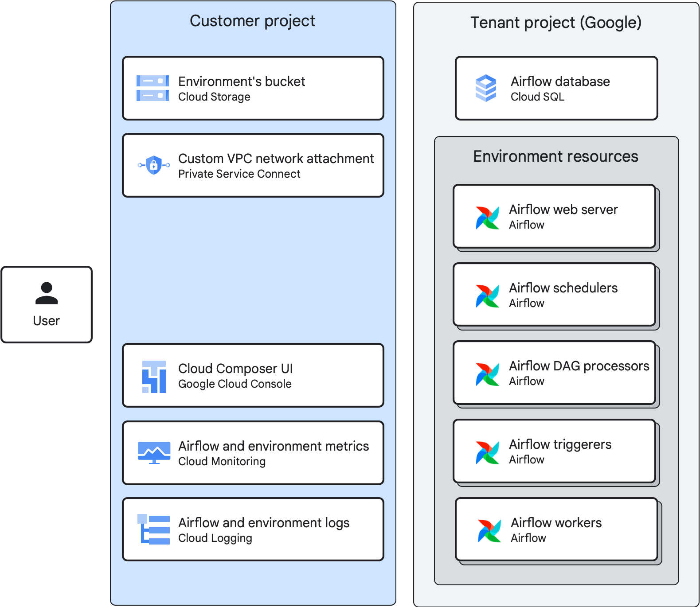The width and height of the screenshot is (700, 607).
Task: Click the Airflow and environment metrics label
Action: coord(274,446)
